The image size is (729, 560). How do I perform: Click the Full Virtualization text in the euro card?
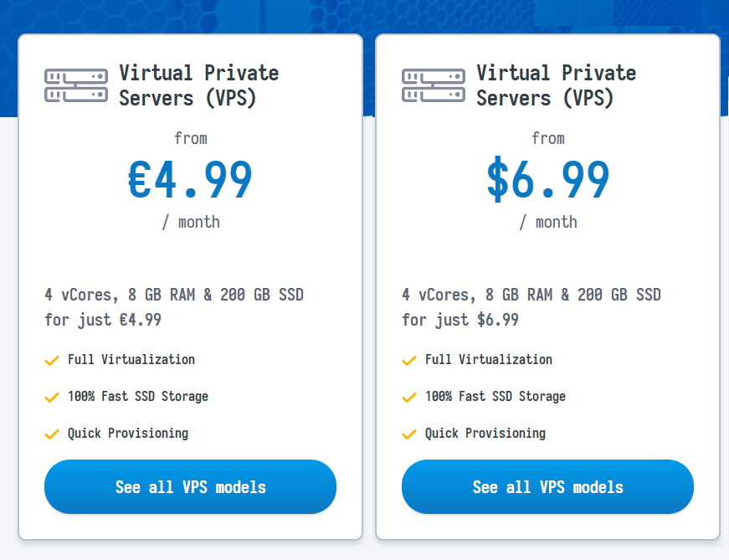[131, 360]
